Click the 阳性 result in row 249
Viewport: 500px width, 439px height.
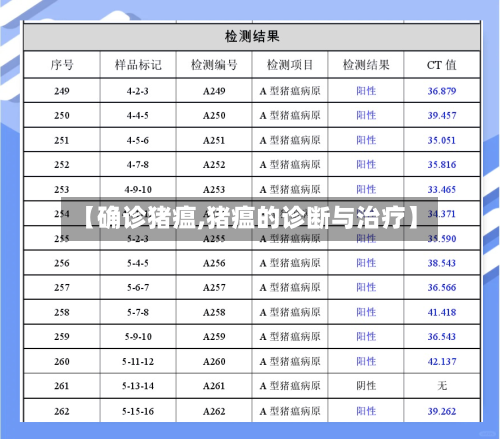366,91
